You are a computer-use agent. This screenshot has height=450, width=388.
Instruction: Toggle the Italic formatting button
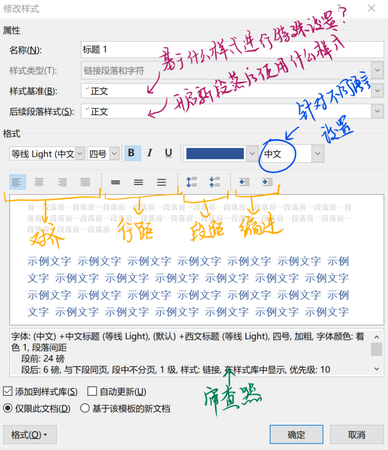click(150, 153)
